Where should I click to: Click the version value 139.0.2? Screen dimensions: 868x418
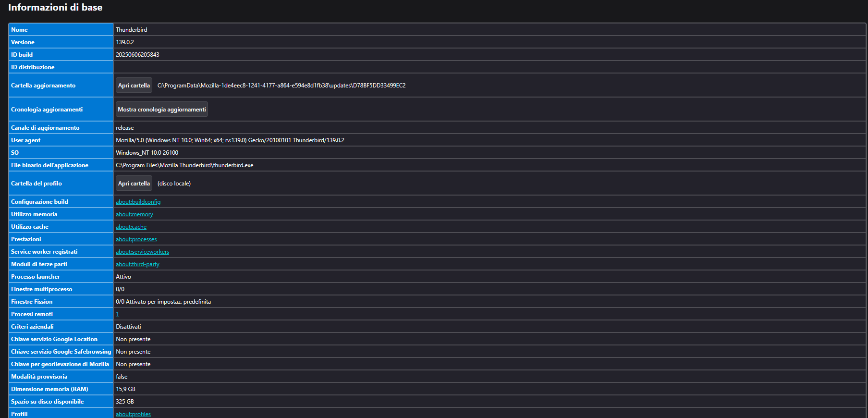tap(125, 42)
